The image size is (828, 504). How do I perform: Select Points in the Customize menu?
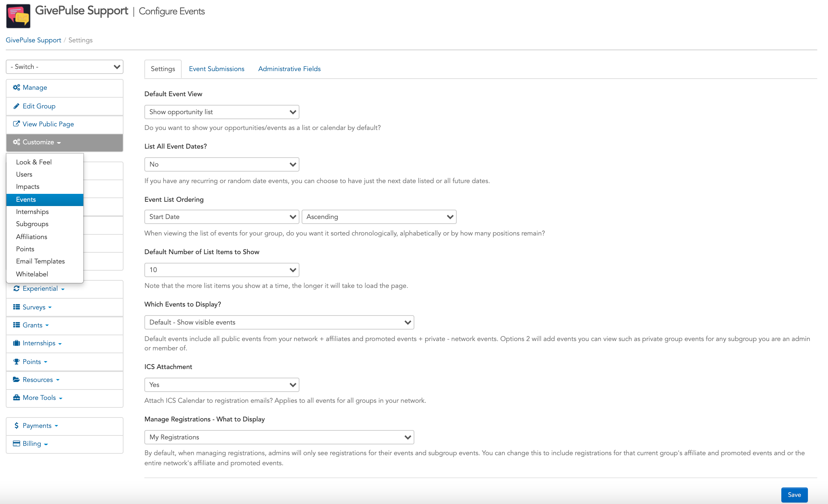[x=45, y=249]
